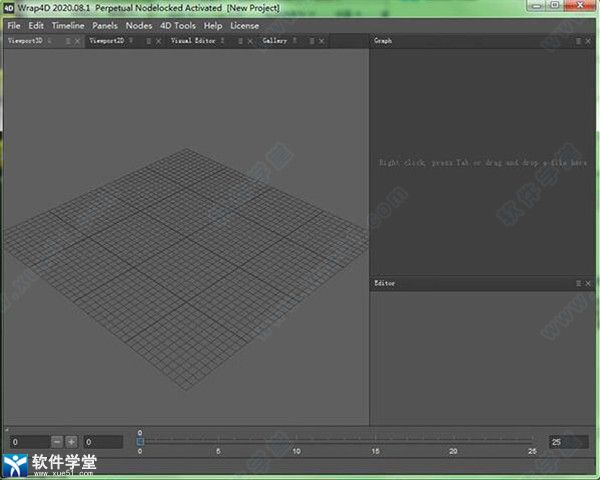600x480 pixels.
Task: Close the Wrap4D window
Action: (x=579, y=5)
